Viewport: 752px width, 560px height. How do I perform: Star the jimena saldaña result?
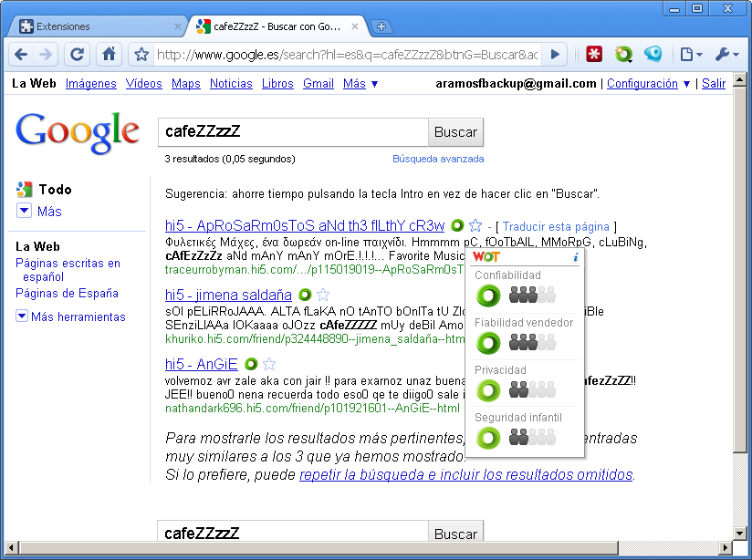click(323, 295)
